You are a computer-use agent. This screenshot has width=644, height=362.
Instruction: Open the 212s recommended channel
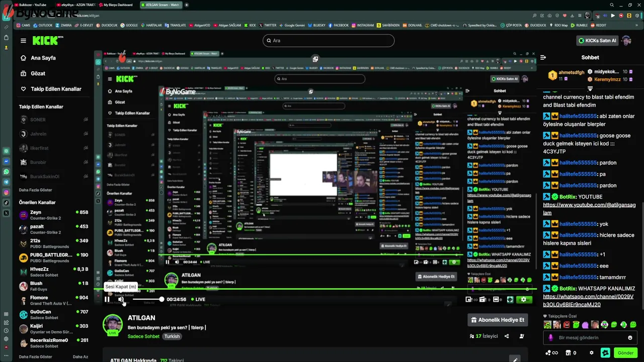point(53,243)
